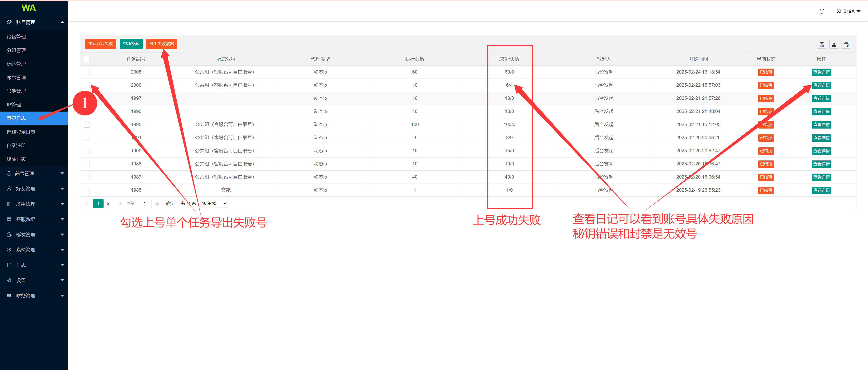The height and width of the screenshot is (370, 868).
Task: Click the page number input field
Action: (145, 203)
